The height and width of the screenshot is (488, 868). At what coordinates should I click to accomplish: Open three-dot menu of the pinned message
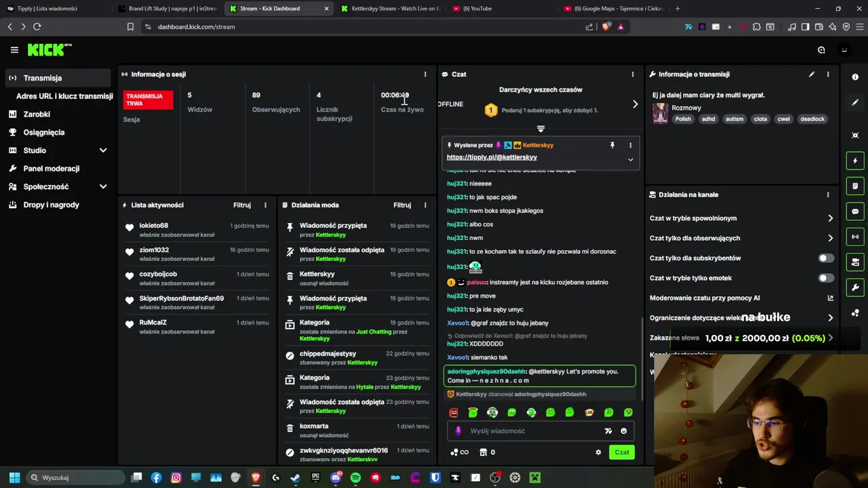click(630, 145)
